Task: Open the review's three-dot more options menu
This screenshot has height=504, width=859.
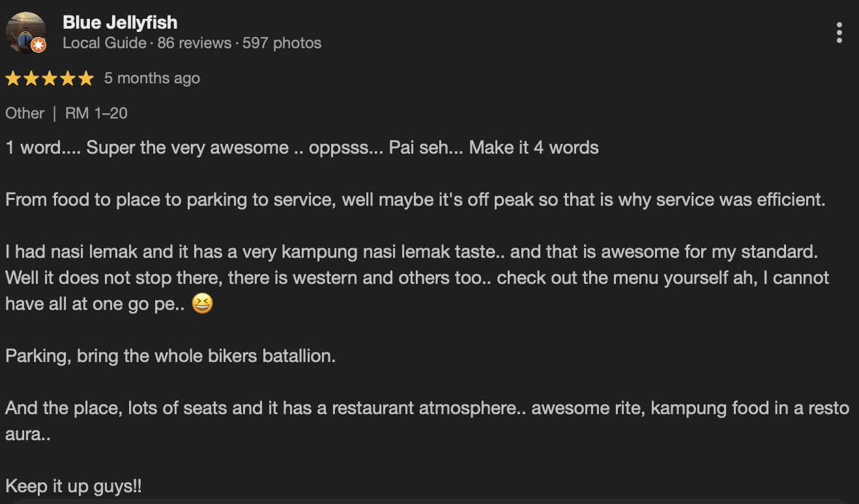Action: tap(839, 33)
